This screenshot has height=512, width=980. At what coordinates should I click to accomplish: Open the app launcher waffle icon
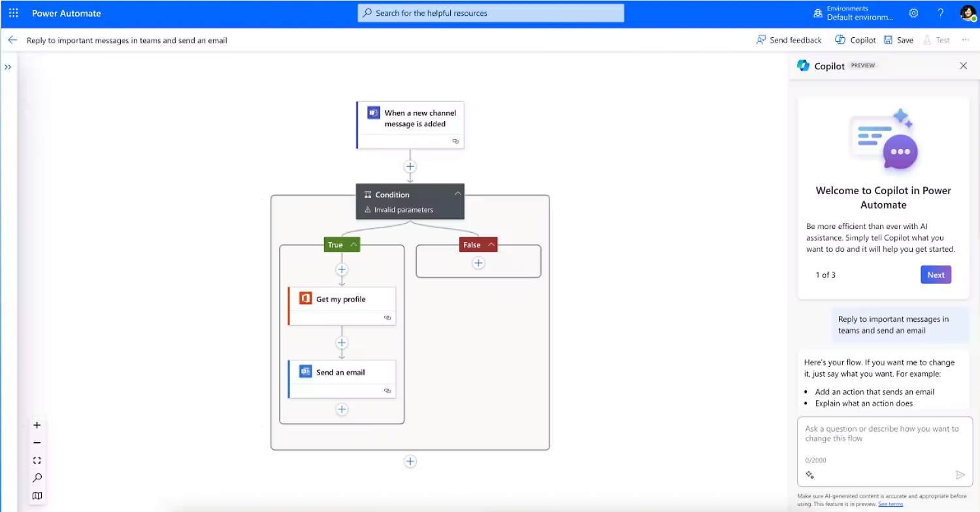tap(13, 12)
